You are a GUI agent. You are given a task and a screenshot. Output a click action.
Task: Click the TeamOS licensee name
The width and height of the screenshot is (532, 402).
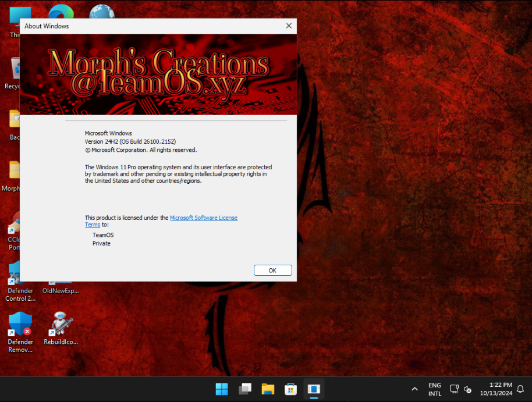(x=103, y=235)
